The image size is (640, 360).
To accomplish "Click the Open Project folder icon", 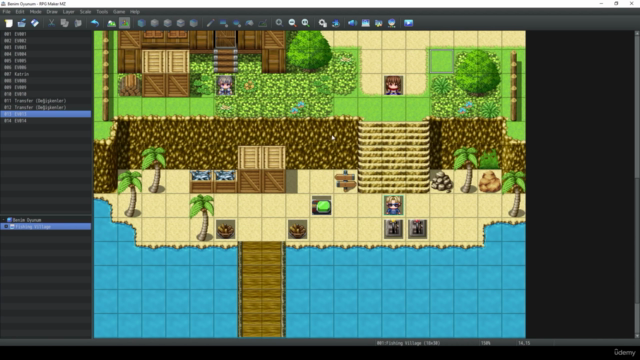I will pos(22,23).
